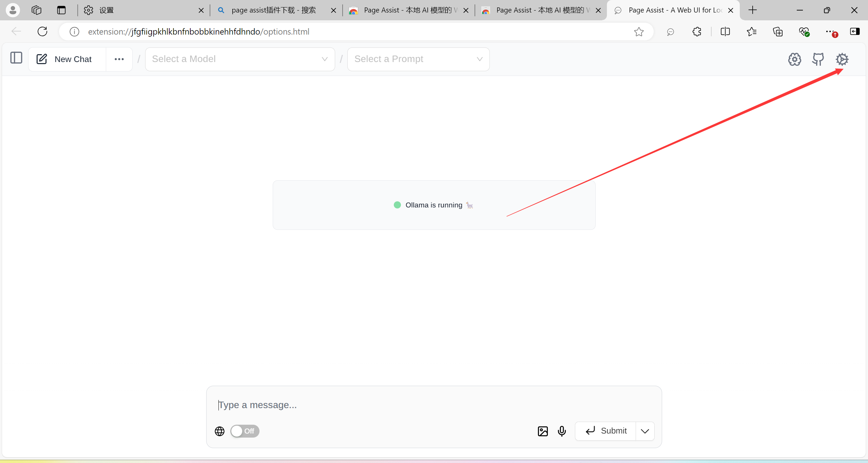This screenshot has width=868, height=463.
Task: Open the GitHub repository icon
Action: (818, 59)
